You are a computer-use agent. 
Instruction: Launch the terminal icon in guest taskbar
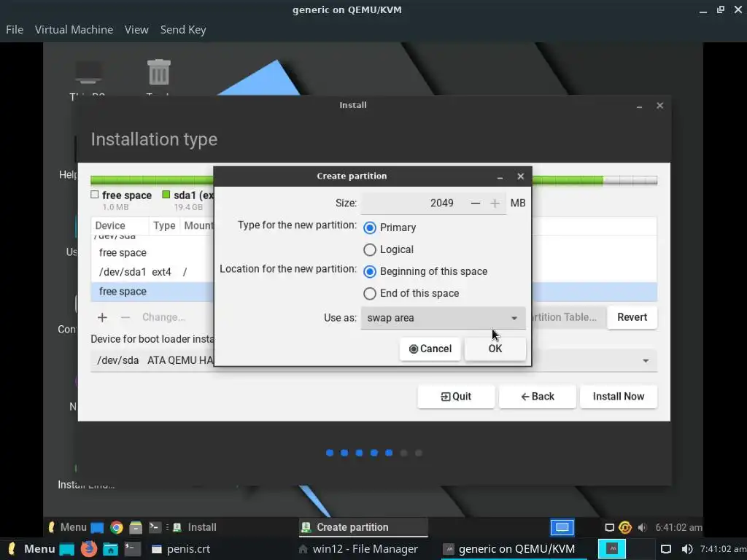coord(155,527)
